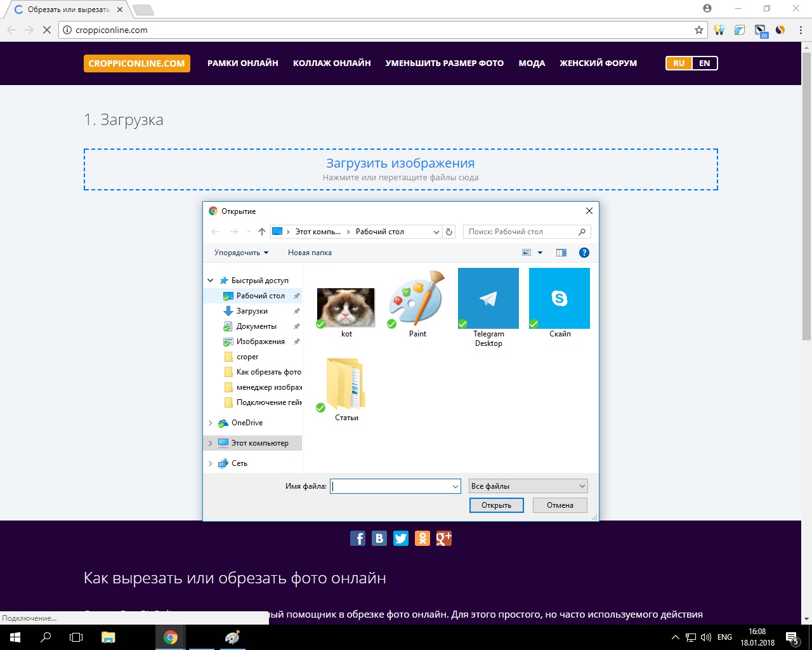Expand the OneDrive tree node

pyautogui.click(x=211, y=423)
